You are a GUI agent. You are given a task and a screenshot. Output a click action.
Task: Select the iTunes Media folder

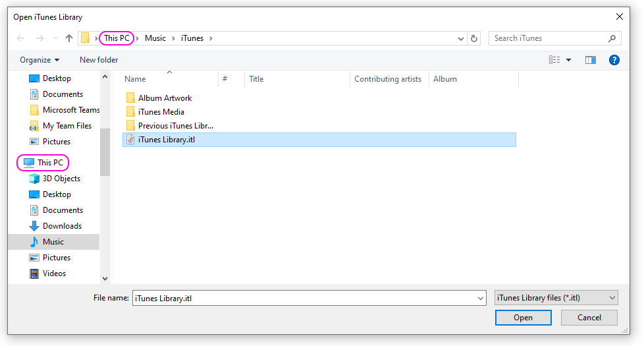161,112
